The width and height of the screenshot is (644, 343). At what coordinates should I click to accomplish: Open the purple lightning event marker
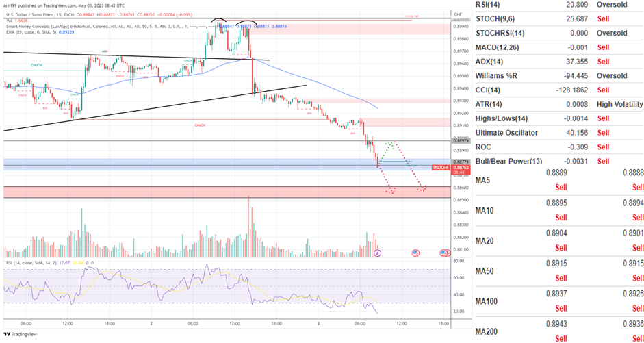coord(379,253)
